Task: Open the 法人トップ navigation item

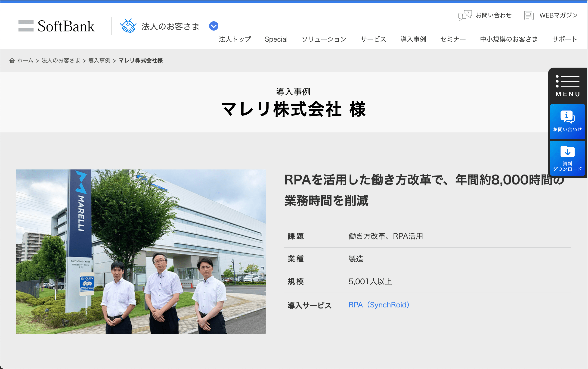Action: click(x=235, y=39)
